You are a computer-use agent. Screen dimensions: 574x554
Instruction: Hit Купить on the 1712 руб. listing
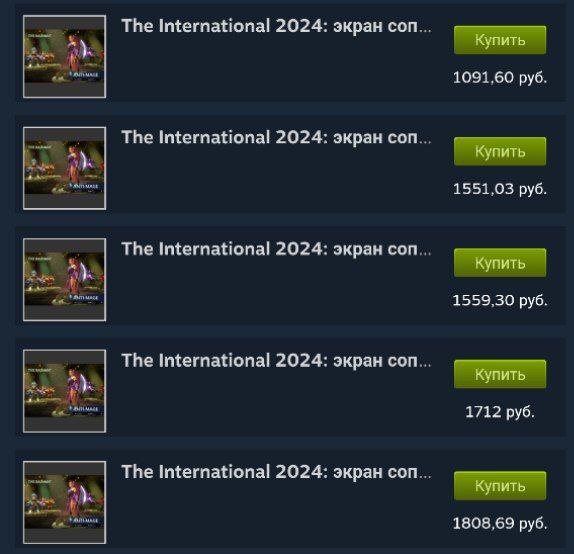(x=500, y=374)
